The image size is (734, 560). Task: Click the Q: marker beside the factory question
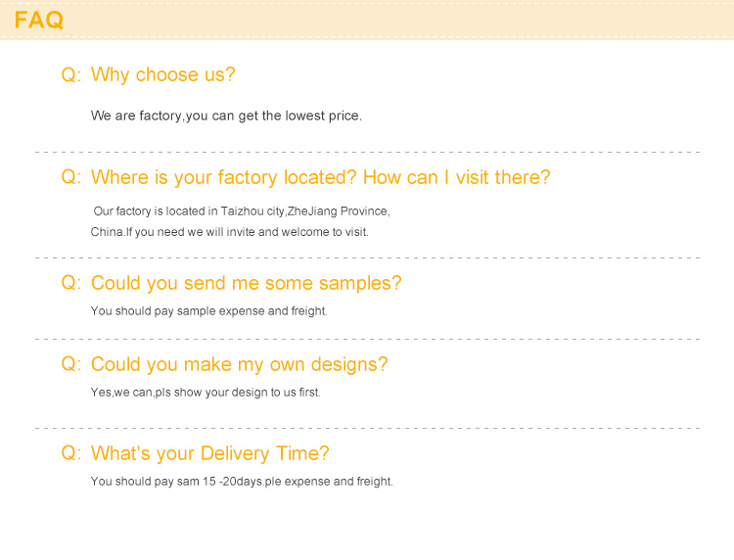tap(71, 177)
